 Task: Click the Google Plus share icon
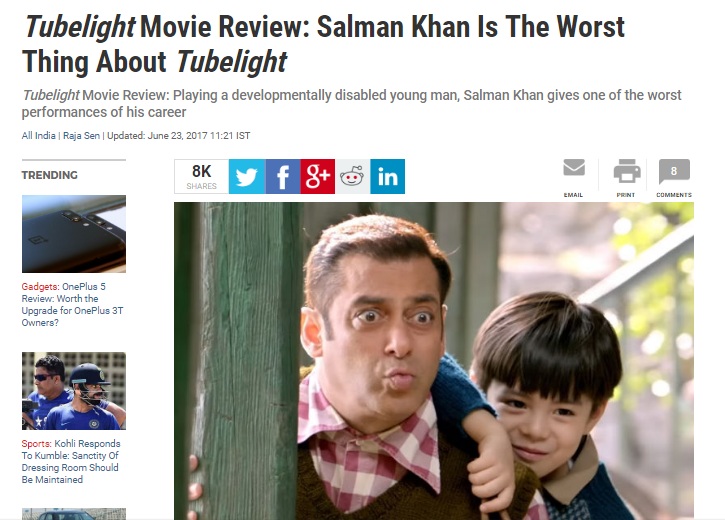(x=318, y=177)
